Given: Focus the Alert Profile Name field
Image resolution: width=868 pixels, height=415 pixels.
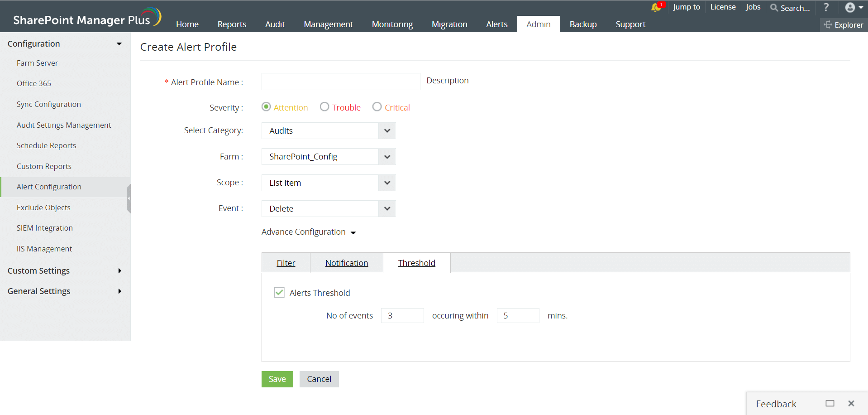Looking at the screenshot, I should click(x=341, y=82).
